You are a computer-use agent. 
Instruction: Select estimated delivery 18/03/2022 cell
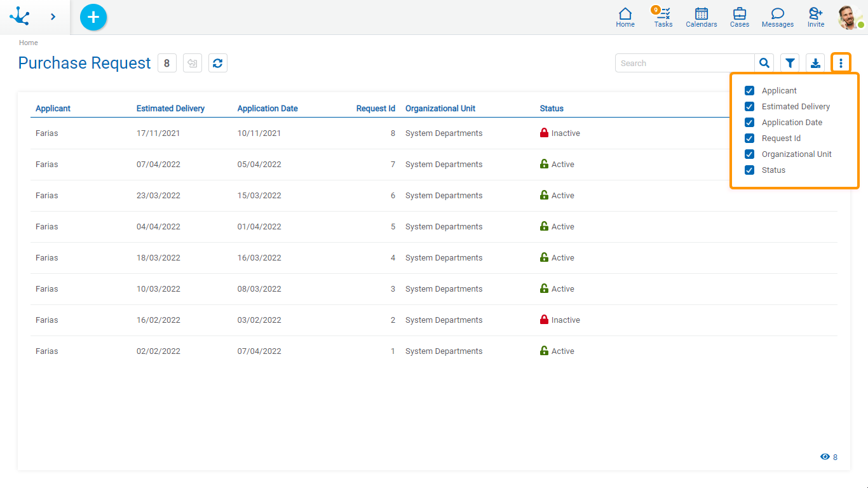[x=158, y=258]
